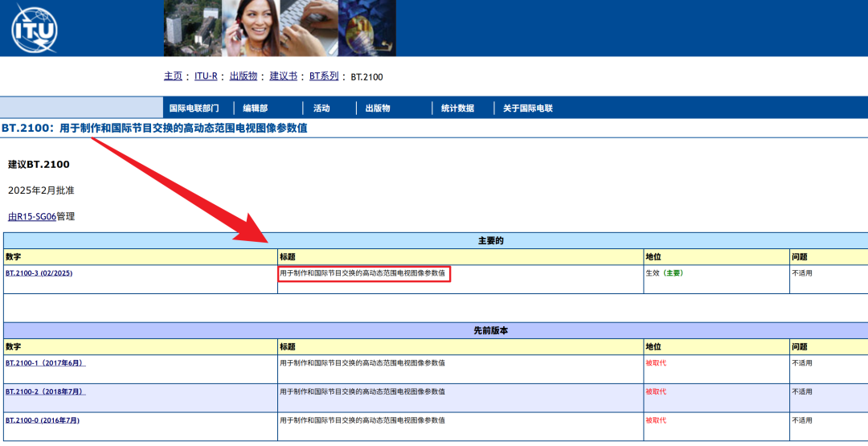Select BT.2100 breadcrumb text
868x446 pixels.
[367, 77]
